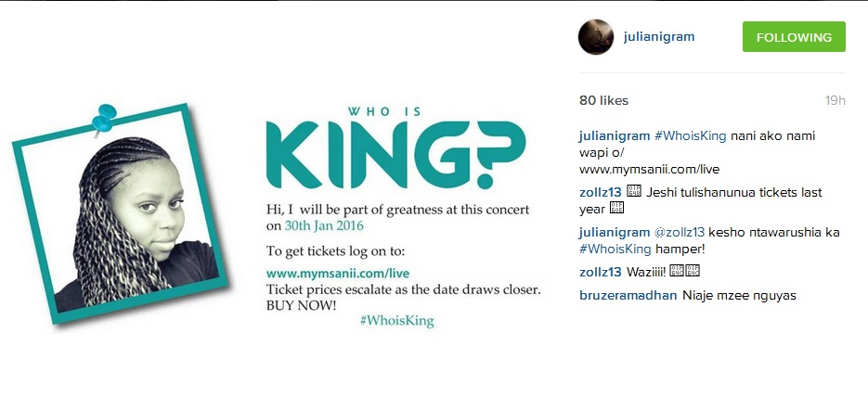
Task: Click julianigram username on the reply comment
Action: pos(615,232)
